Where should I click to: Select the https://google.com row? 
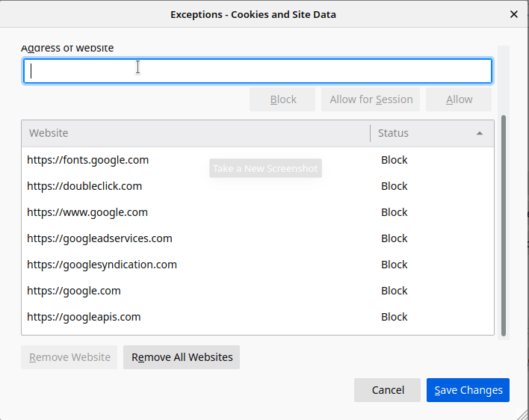[x=258, y=291]
